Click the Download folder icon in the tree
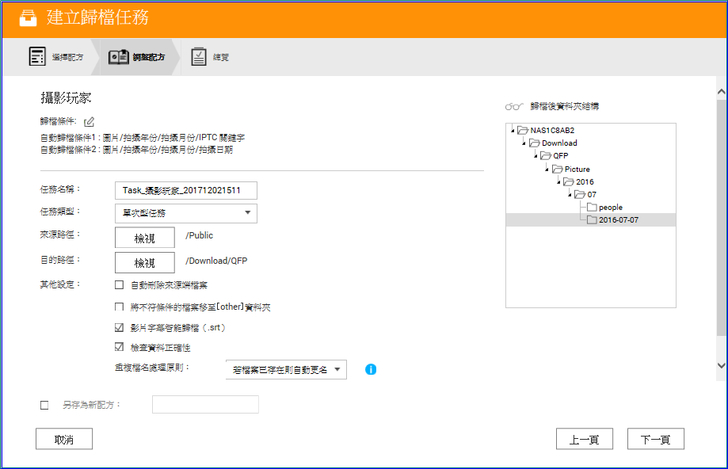728x469 pixels. pyautogui.click(x=534, y=143)
